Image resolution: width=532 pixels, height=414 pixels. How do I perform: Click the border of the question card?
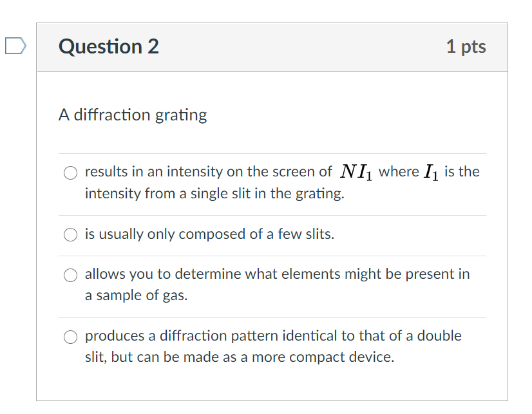pos(37,225)
